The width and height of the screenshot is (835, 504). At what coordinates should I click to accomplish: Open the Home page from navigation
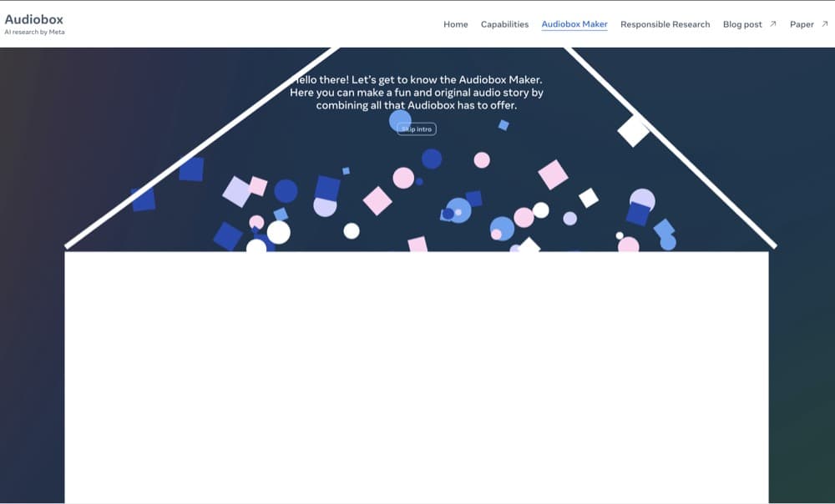coord(455,24)
